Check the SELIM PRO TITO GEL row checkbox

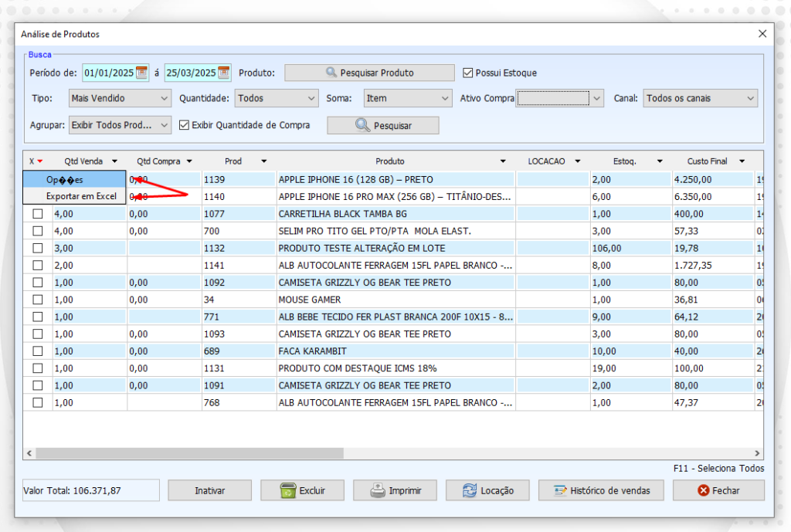(x=37, y=231)
